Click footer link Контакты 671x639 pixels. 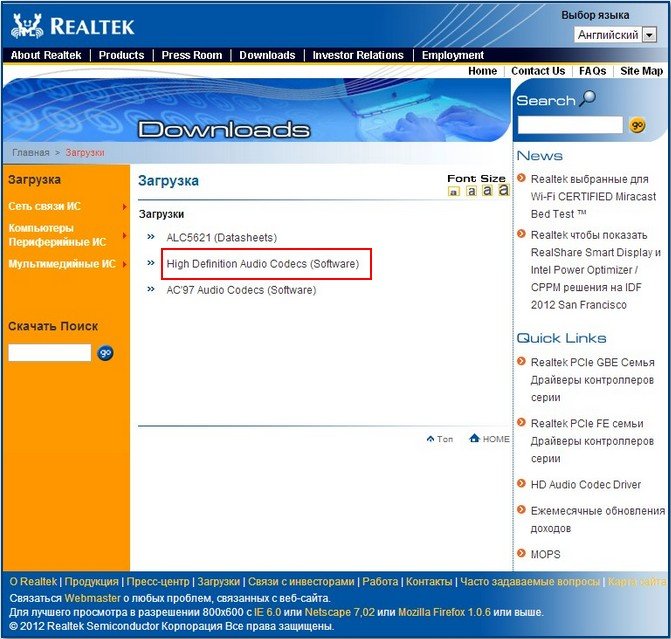click(429, 582)
